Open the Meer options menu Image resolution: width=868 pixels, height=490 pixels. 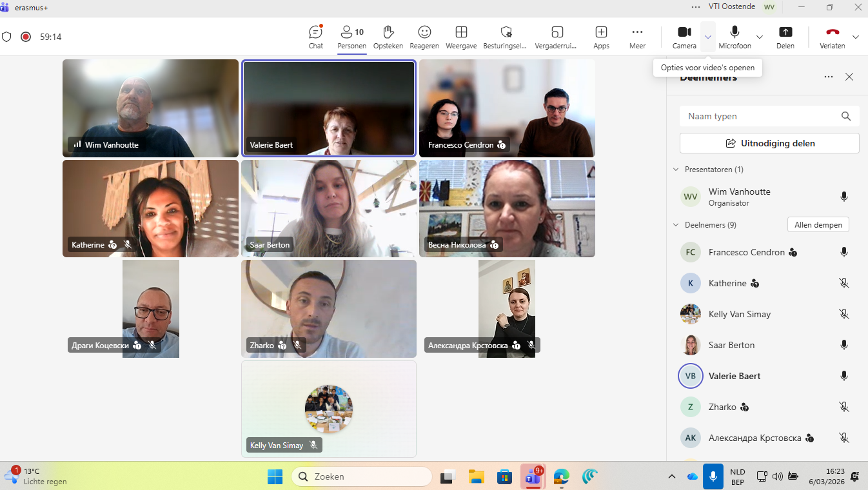tap(637, 37)
